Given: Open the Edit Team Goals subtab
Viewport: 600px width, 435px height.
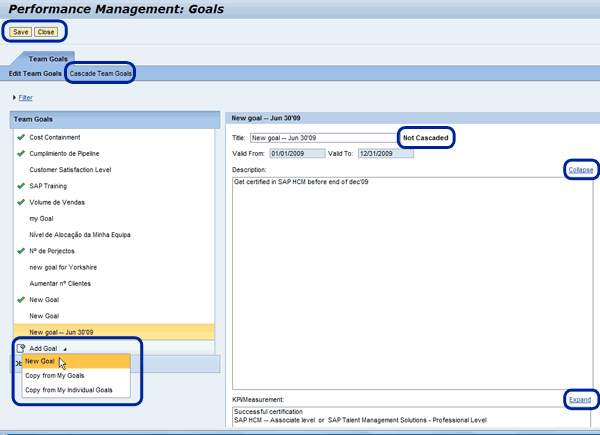Looking at the screenshot, I should pos(35,74).
